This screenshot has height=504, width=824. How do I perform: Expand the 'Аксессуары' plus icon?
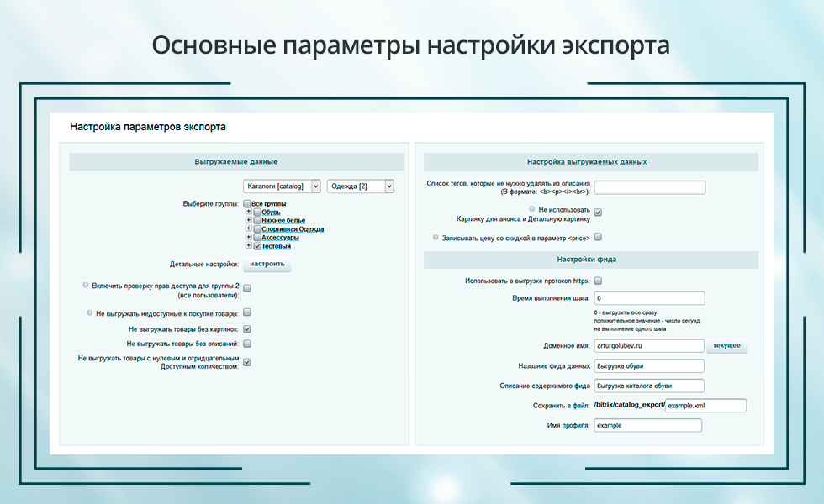point(249,237)
